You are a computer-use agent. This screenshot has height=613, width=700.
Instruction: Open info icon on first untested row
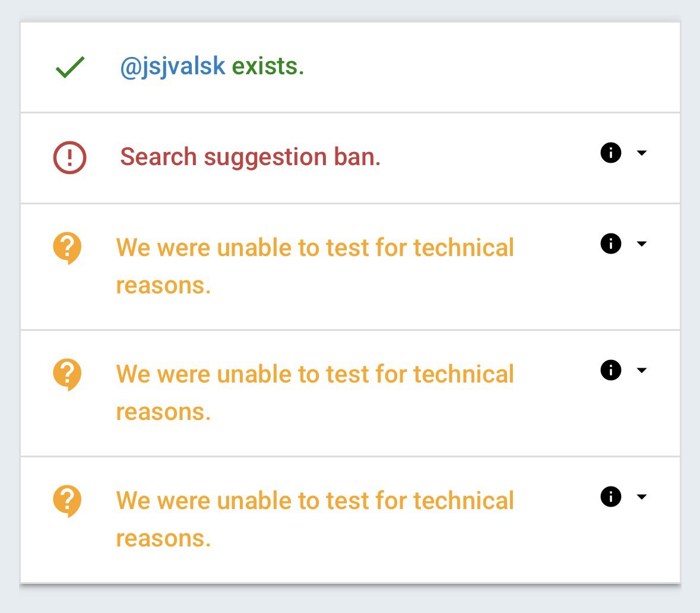(x=611, y=244)
